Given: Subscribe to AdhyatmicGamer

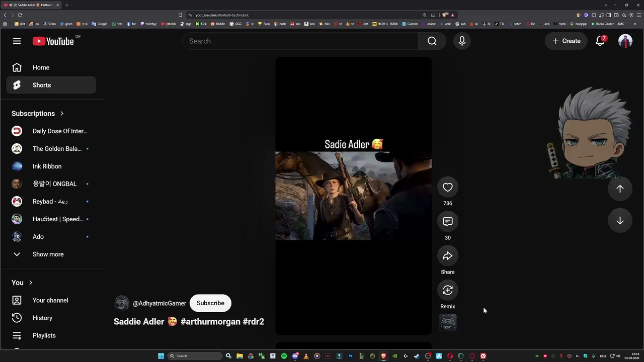Looking at the screenshot, I should [x=210, y=303].
